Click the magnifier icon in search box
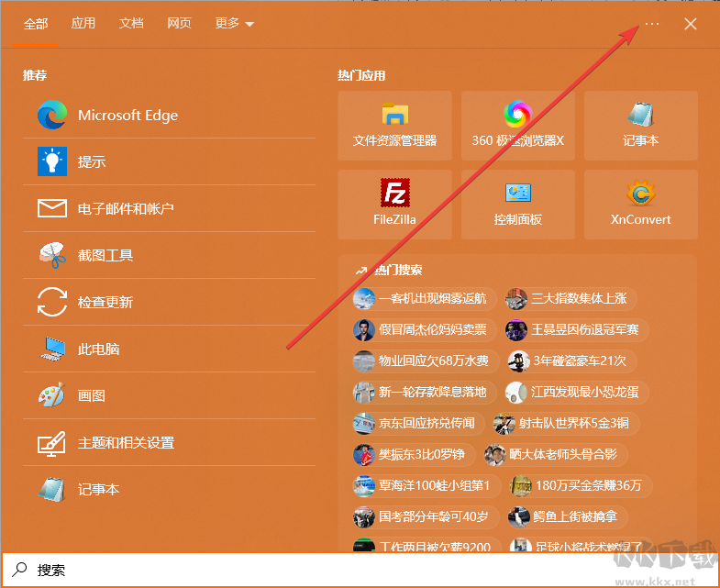Image resolution: width=720 pixels, height=588 pixels. (19, 570)
